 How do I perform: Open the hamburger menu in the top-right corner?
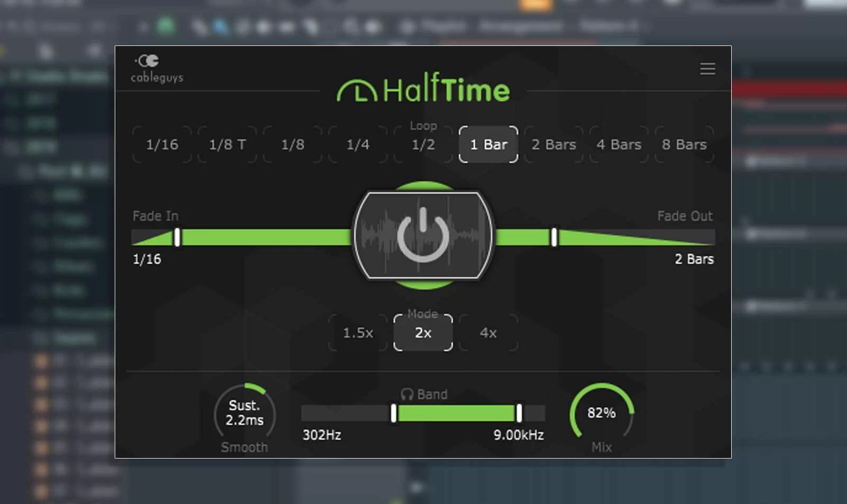point(707,69)
